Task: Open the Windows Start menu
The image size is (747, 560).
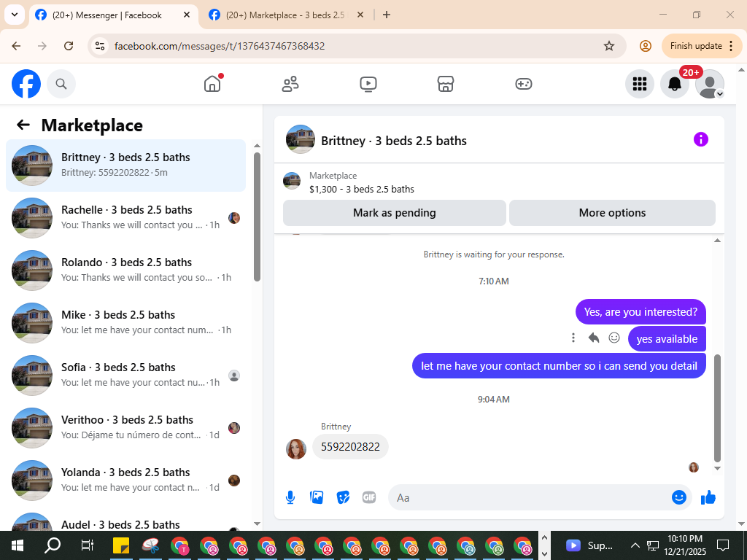Action: [18, 545]
